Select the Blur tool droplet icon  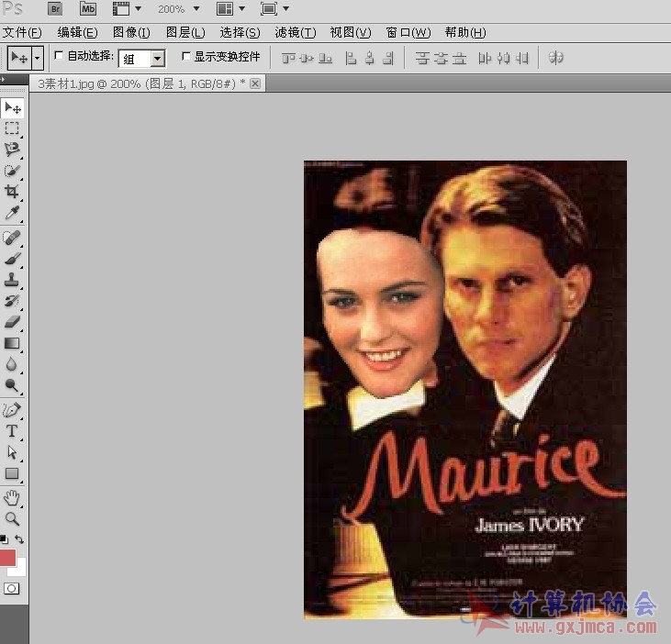[12, 364]
